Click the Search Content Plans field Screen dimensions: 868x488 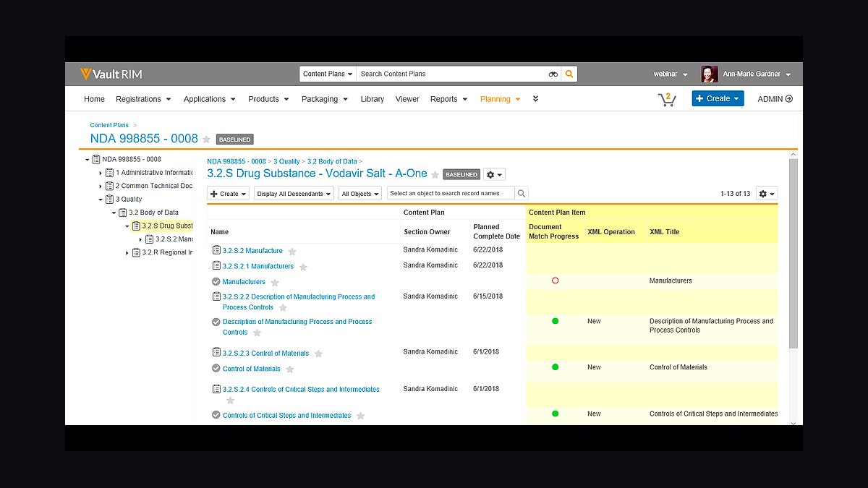coord(452,74)
